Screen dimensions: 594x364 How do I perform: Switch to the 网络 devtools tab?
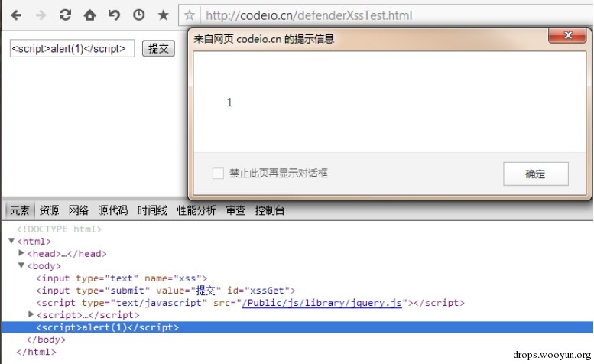(x=79, y=210)
